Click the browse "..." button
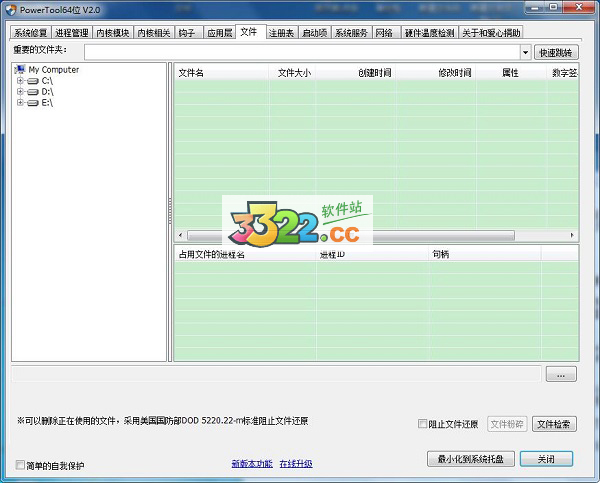The height and width of the screenshot is (483, 600). (x=561, y=374)
